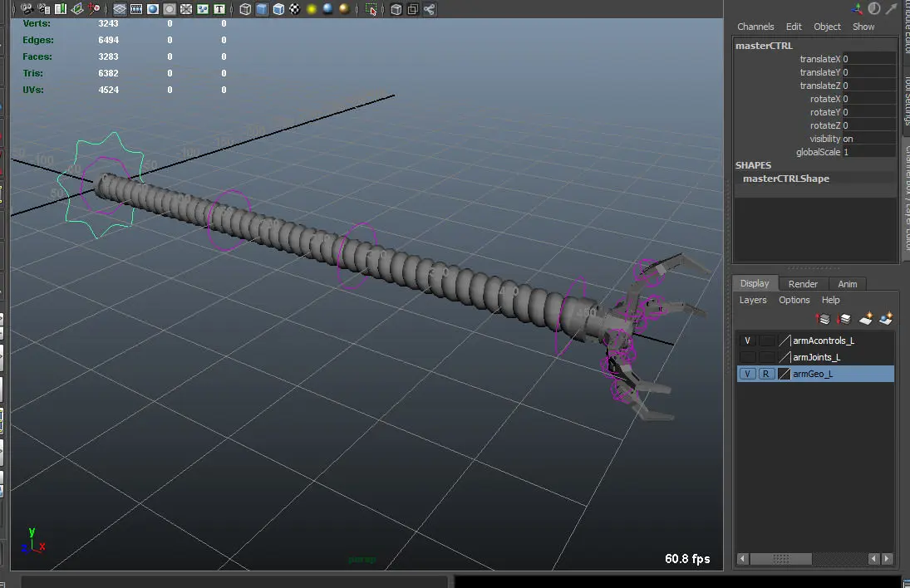Viewport: 910px width, 588px height.
Task: Click Smooth Shade All blue cube icon
Action: 263,8
